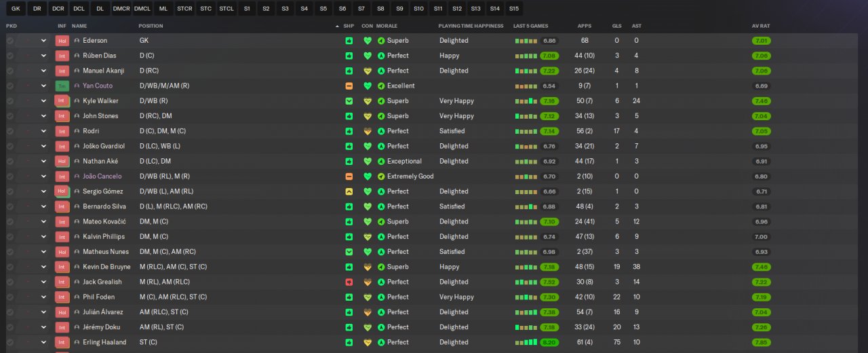The height and width of the screenshot is (353, 868).
Task: Click Erling Haaland's Int info badge
Action: (x=62, y=343)
